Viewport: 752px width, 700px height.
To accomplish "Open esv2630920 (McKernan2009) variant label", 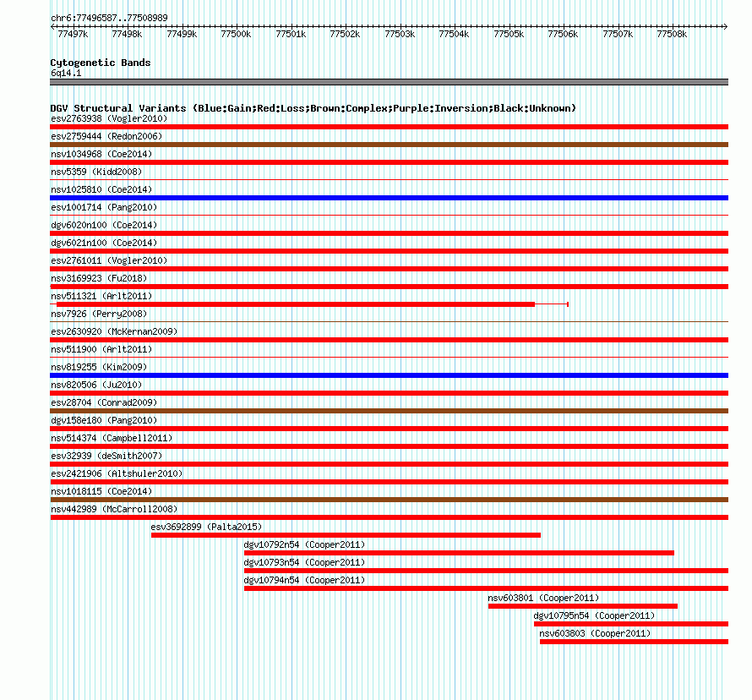I will (x=114, y=331).
